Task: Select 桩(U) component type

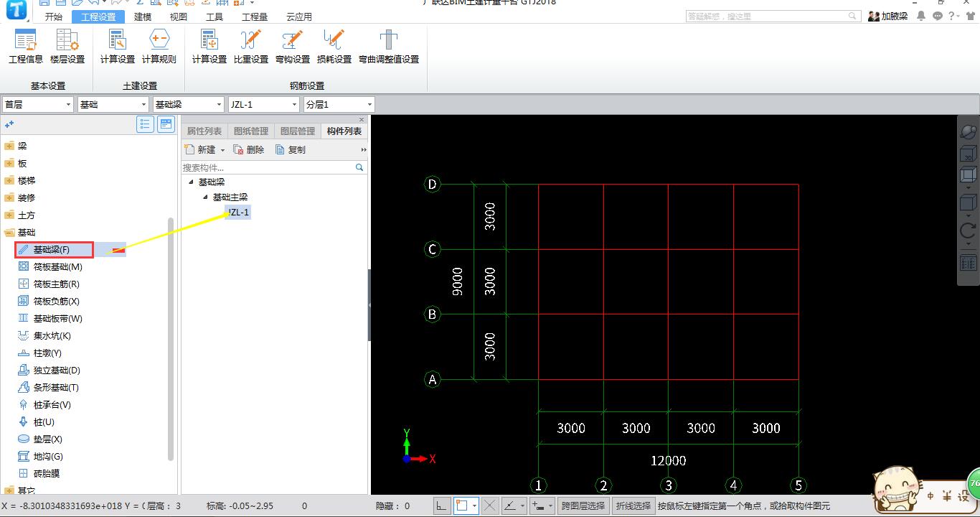Action: (x=36, y=421)
